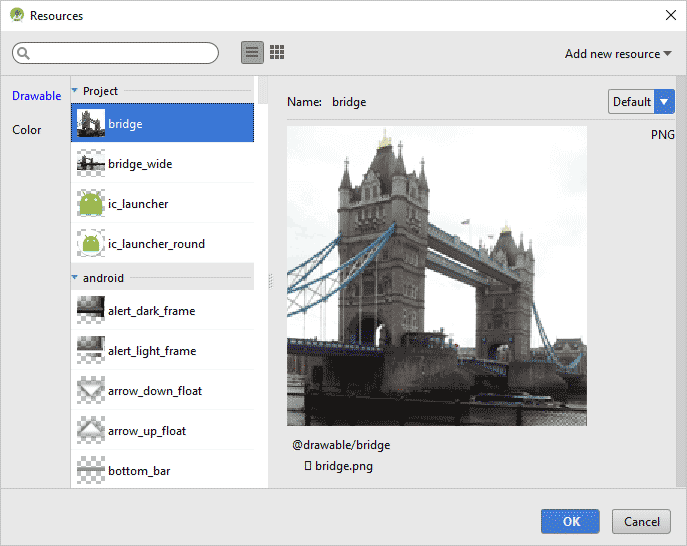This screenshot has width=687, height=546.
Task: Select the bridge drawable thumbnail icon
Action: point(91,124)
